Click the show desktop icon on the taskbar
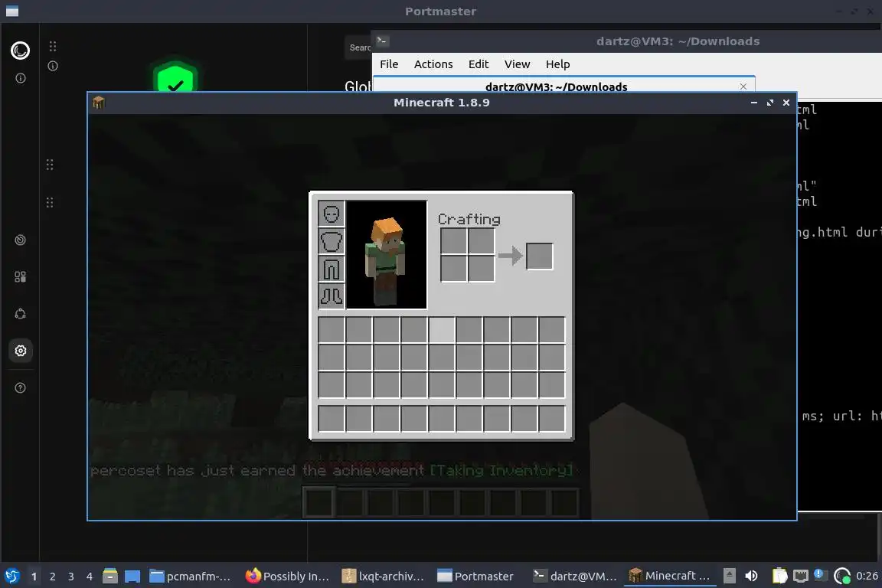 tap(132, 576)
